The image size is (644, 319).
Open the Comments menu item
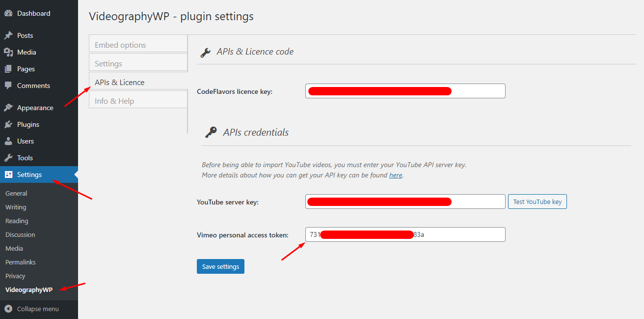point(39,86)
